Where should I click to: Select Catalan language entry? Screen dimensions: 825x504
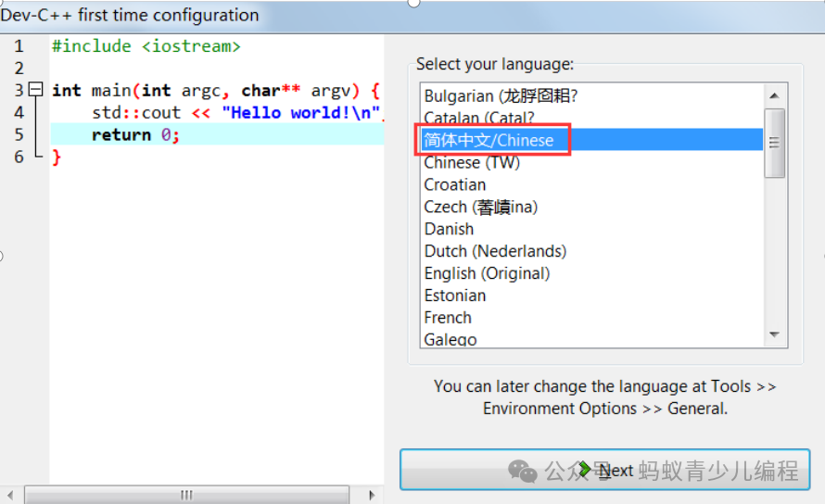(592, 118)
